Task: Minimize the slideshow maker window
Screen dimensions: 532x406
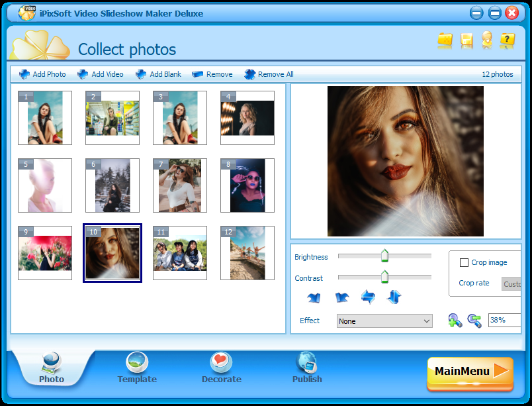Action: (476, 13)
